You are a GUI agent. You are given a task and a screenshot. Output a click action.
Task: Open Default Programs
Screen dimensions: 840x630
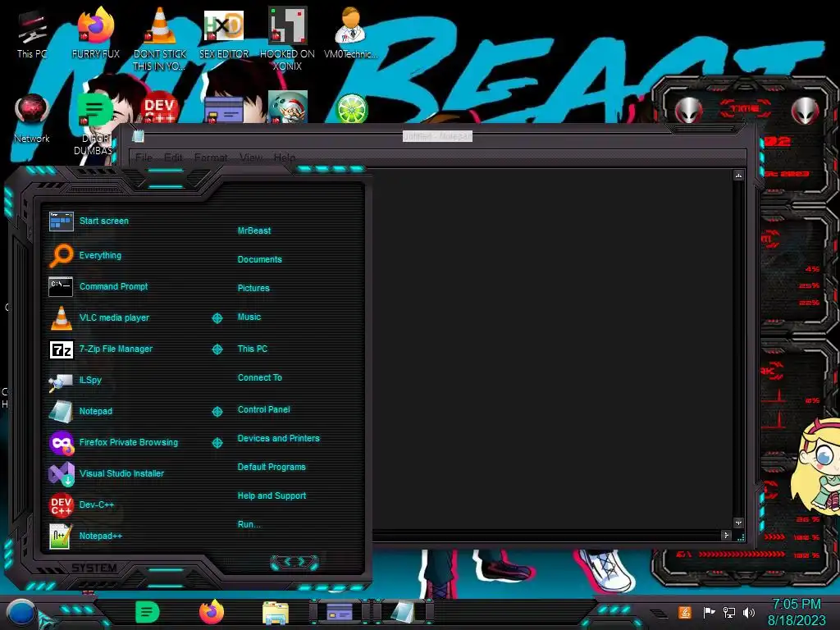271,467
